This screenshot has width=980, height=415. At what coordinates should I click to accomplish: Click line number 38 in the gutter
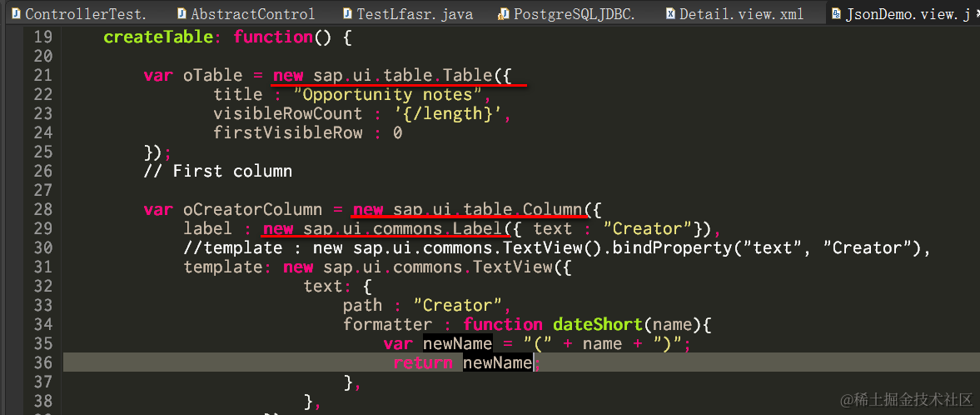(42, 401)
